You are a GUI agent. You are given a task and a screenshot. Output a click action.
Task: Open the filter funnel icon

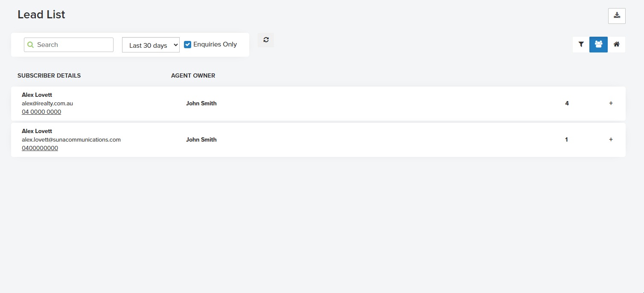[581, 44]
